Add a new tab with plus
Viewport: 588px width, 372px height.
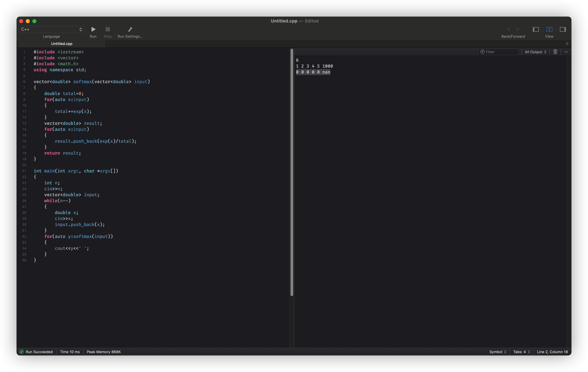coord(567,43)
